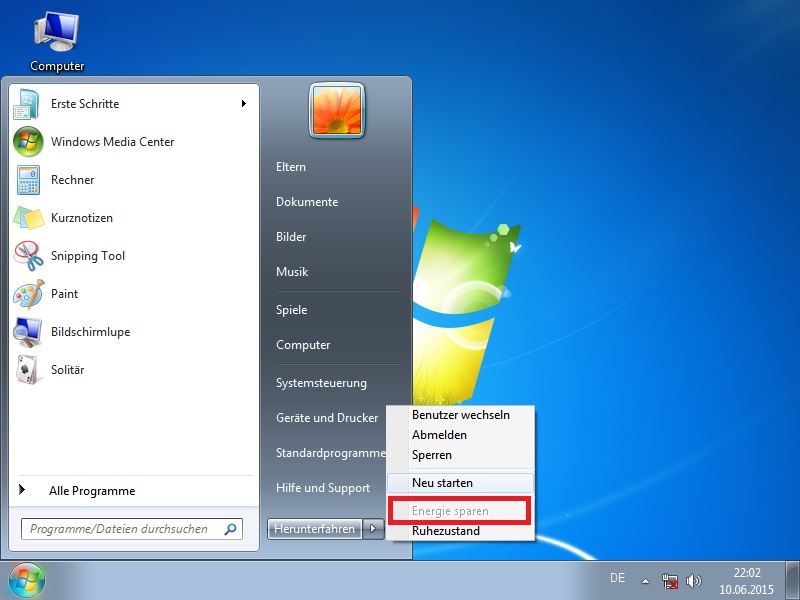Show hidden tray icons arrow

(645, 581)
